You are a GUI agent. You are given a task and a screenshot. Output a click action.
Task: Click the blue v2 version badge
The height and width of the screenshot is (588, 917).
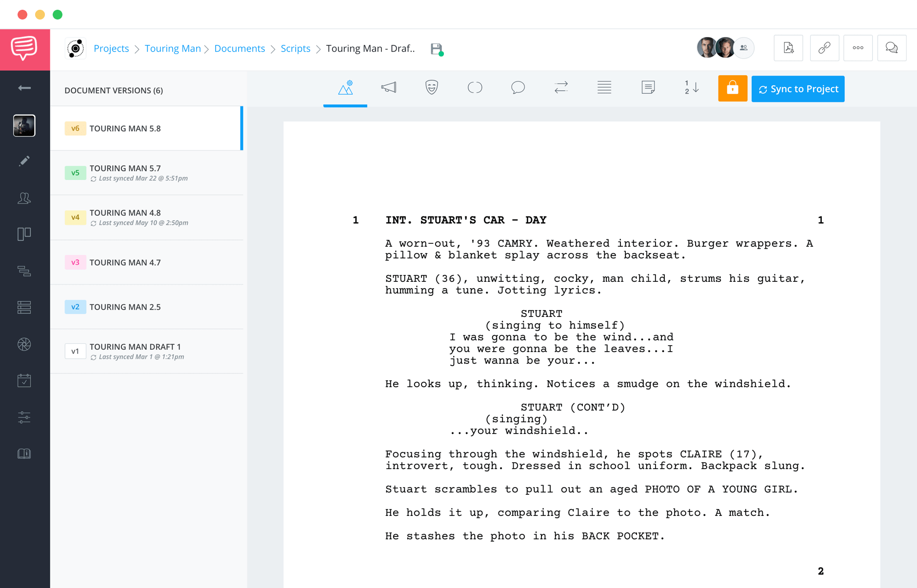pyautogui.click(x=75, y=307)
